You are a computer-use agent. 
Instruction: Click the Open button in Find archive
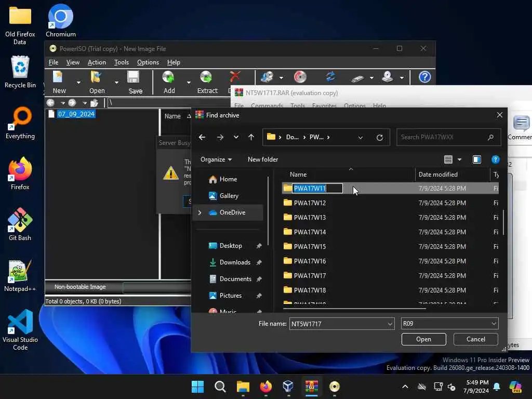pos(423,339)
